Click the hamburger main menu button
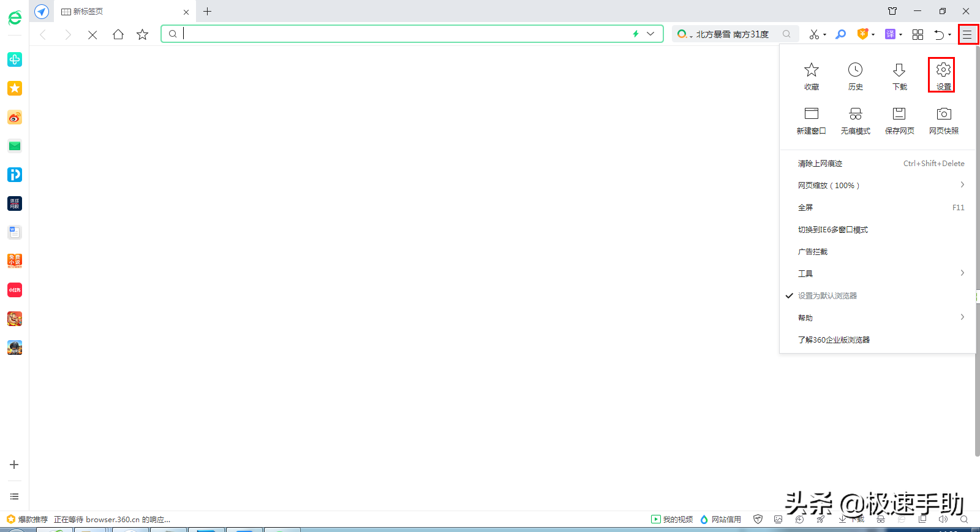 tap(967, 34)
